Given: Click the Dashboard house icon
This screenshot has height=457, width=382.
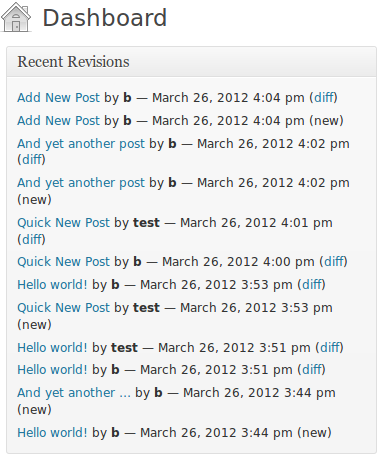Looking at the screenshot, I should pyautogui.click(x=16, y=17).
